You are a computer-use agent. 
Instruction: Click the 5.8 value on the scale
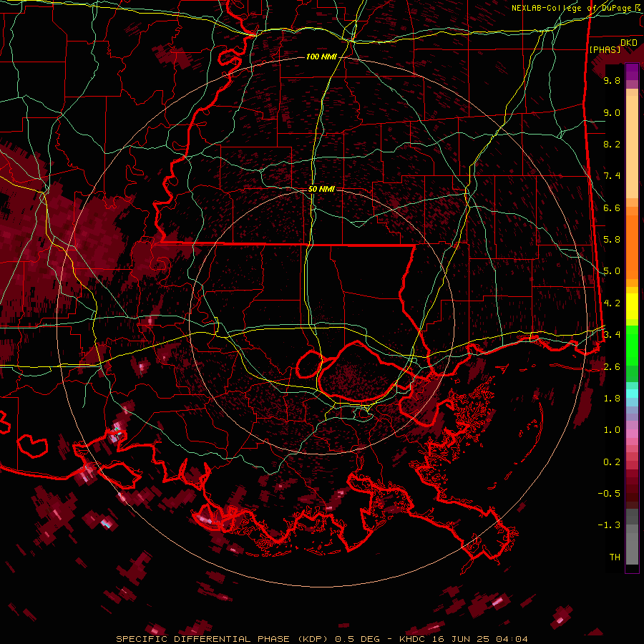pos(612,240)
